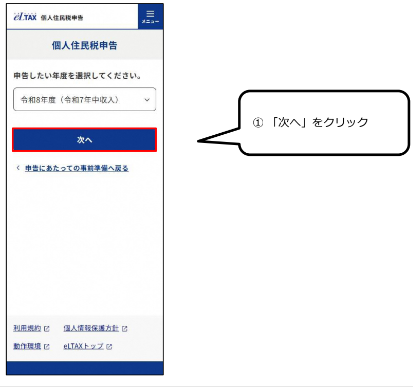
Task: Click the 申告したい年度を選択してください label
Action: [x=77, y=76]
